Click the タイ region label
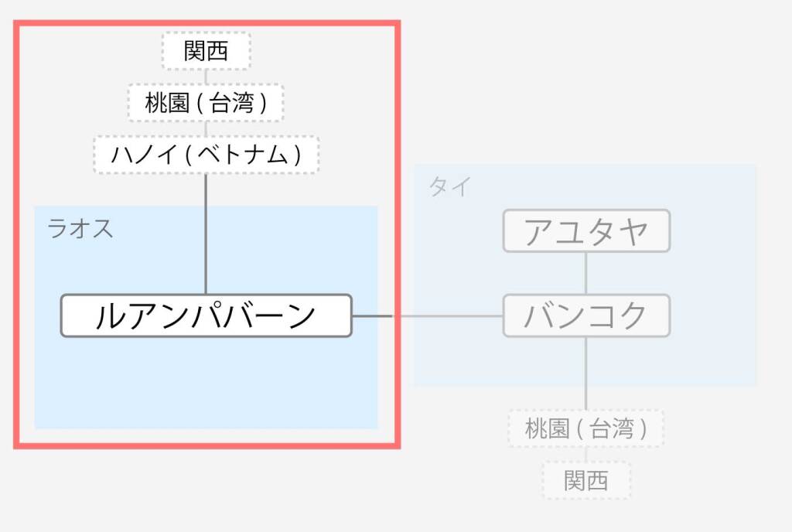Screen dimensions: 792x532 pos(449,186)
